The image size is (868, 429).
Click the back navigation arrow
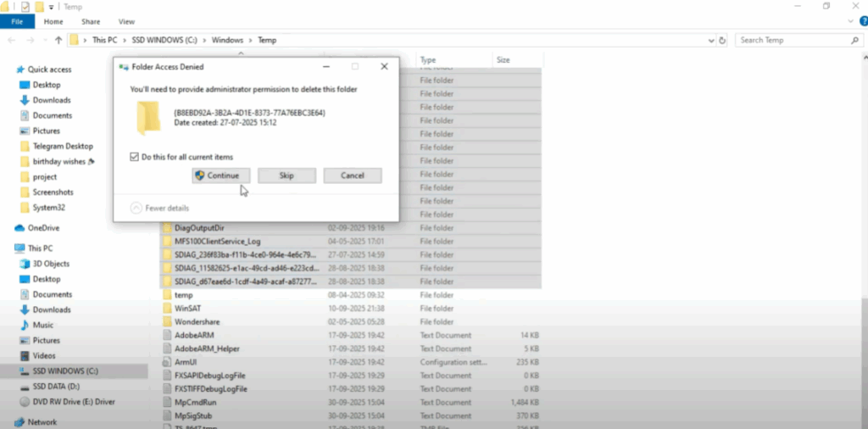[12, 41]
